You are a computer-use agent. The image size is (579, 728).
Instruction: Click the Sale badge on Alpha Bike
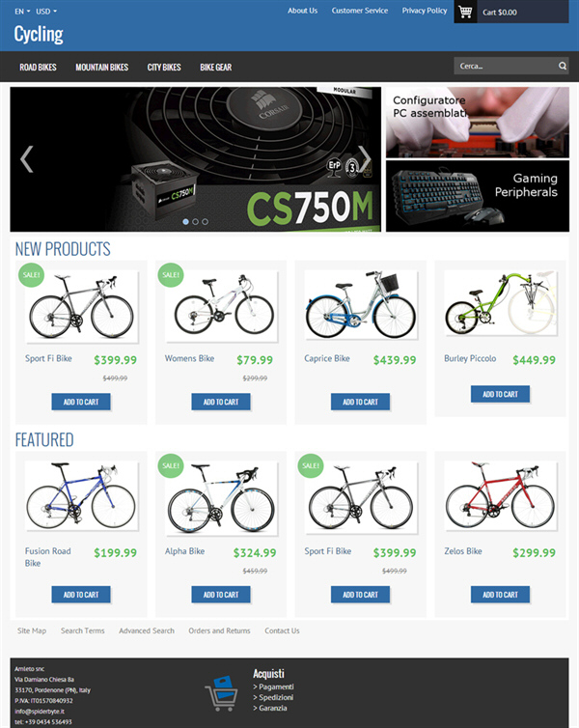[x=171, y=465]
